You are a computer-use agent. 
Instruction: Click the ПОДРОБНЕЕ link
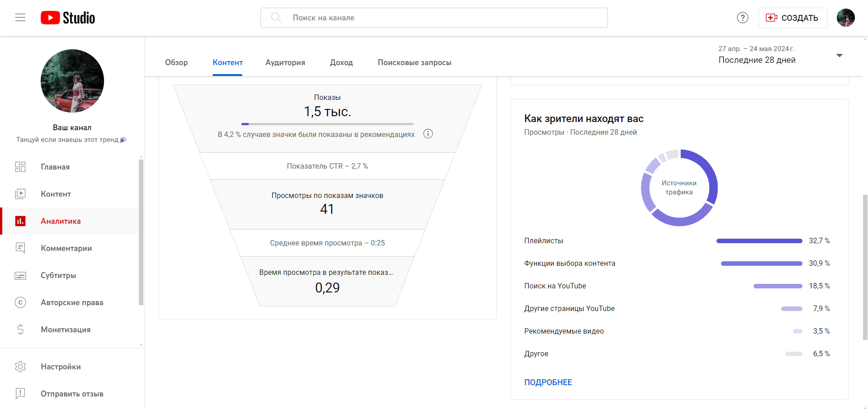548,382
